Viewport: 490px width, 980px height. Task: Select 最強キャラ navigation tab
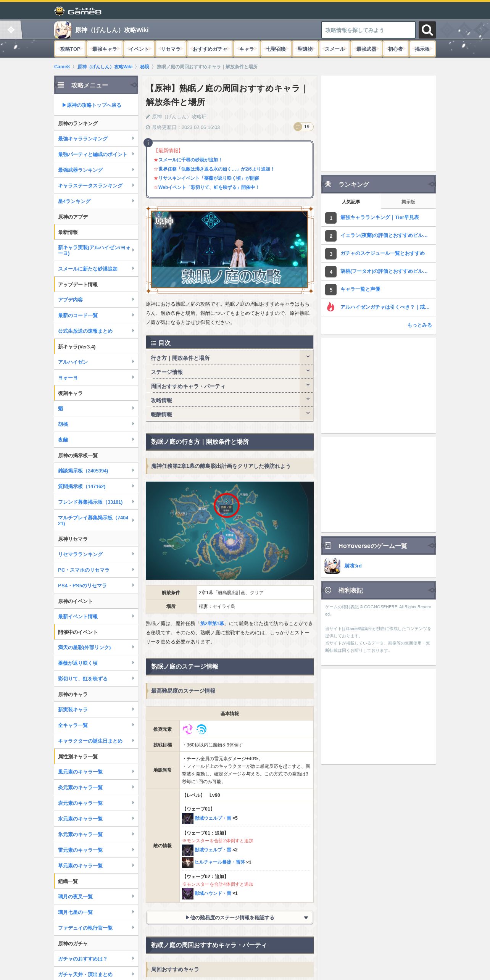point(105,49)
